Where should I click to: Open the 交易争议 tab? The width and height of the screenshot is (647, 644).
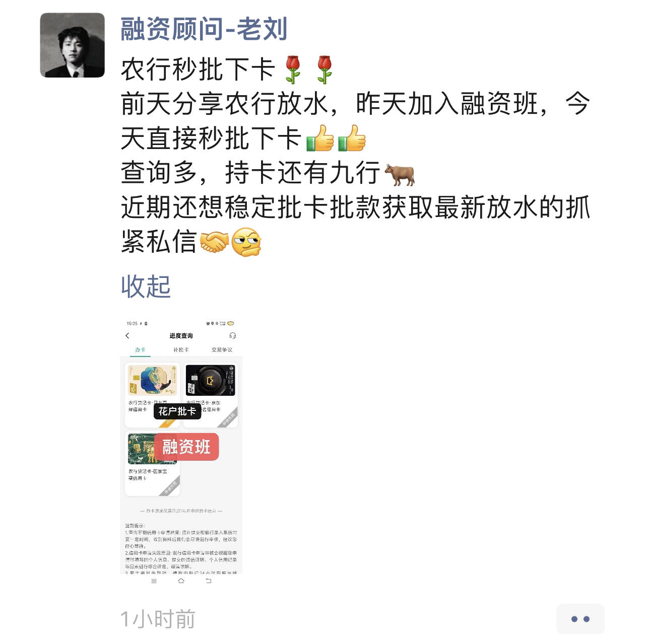(x=222, y=349)
